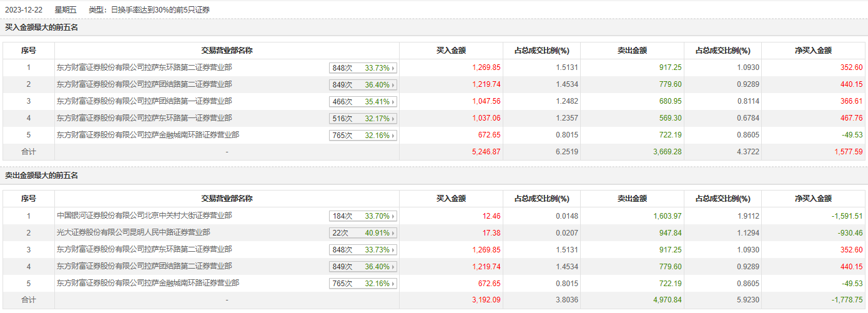This screenshot has width=868, height=313.
Task: Click the net buy total 1,577.59
Action: (847, 151)
